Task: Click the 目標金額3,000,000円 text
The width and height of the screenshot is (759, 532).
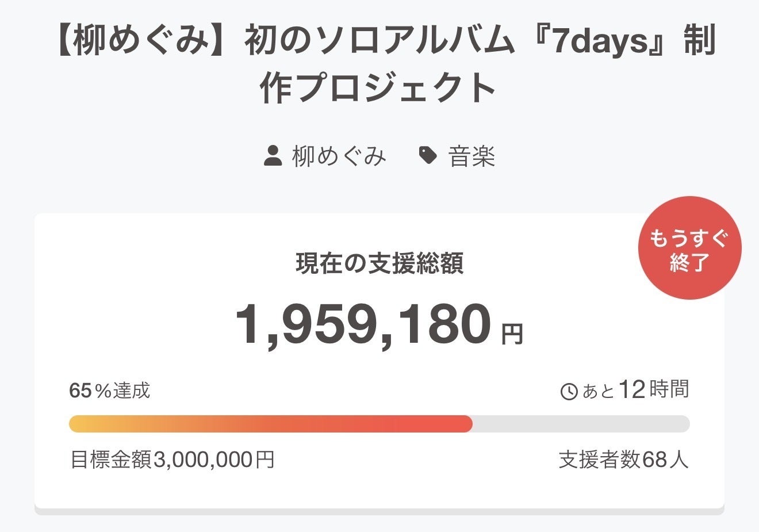Action: pos(172,460)
